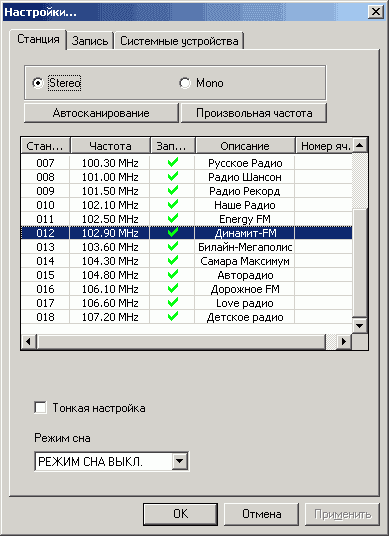Toggle the green checkmark for Самара Максимум

173,261
